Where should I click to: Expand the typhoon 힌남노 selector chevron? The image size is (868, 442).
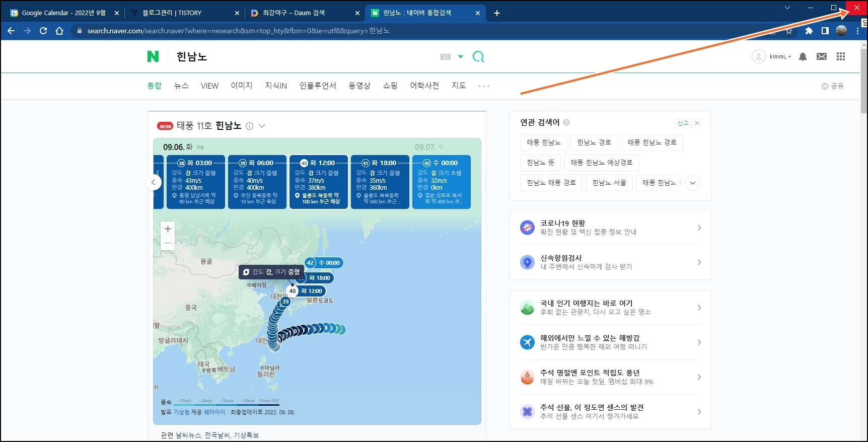point(262,126)
